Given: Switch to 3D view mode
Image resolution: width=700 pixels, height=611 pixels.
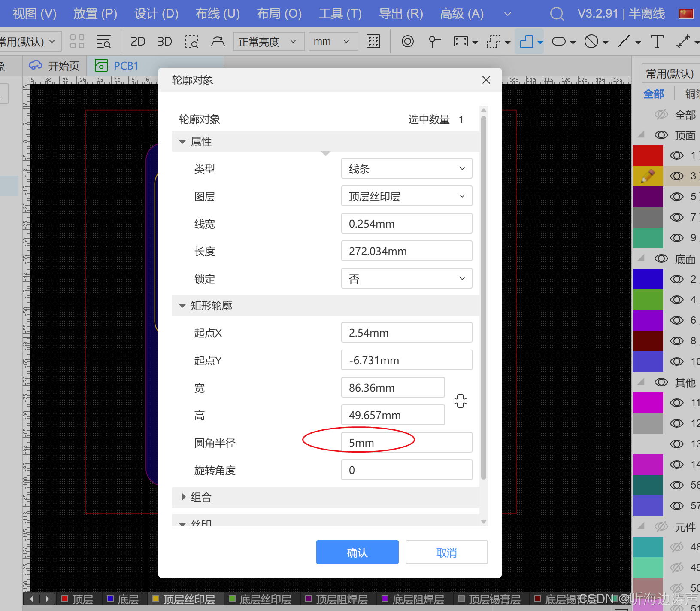Looking at the screenshot, I should click(x=164, y=42).
